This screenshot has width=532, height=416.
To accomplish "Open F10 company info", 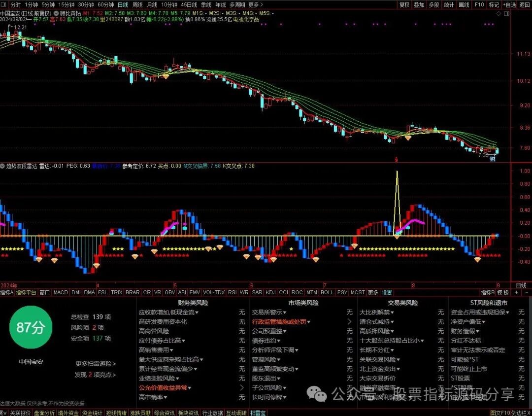I will [x=479, y=5].
